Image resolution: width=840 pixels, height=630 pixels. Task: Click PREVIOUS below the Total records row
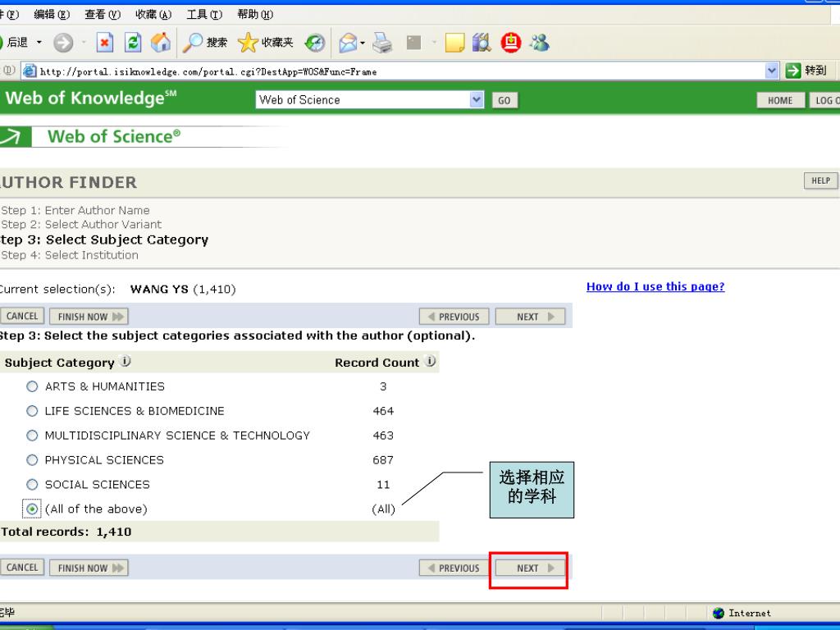point(454,568)
